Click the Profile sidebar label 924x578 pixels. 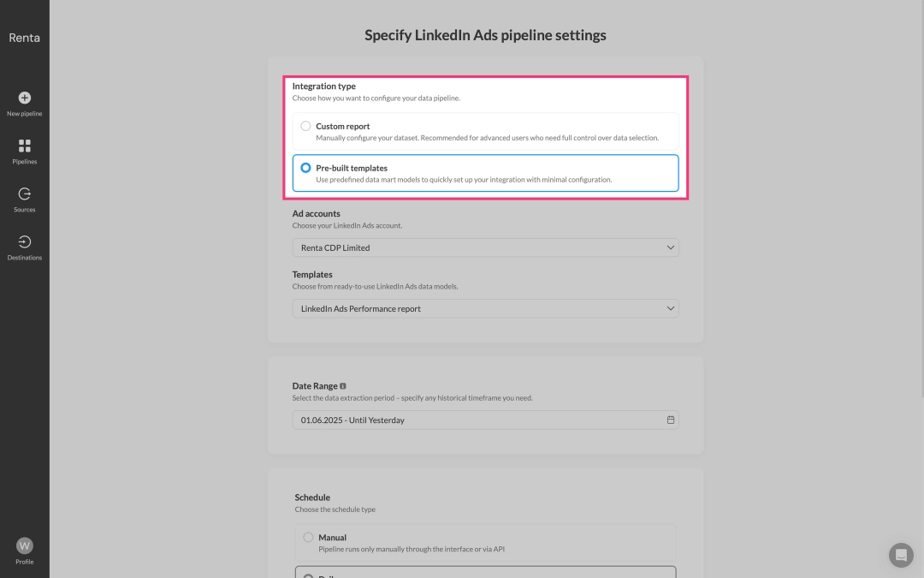tap(25, 562)
